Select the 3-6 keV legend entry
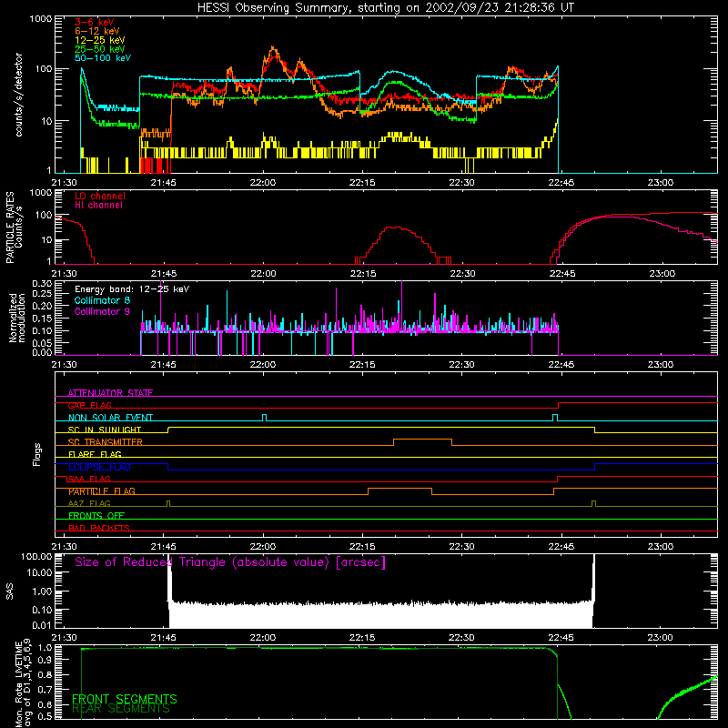This screenshot has width=728, height=728. point(94,22)
